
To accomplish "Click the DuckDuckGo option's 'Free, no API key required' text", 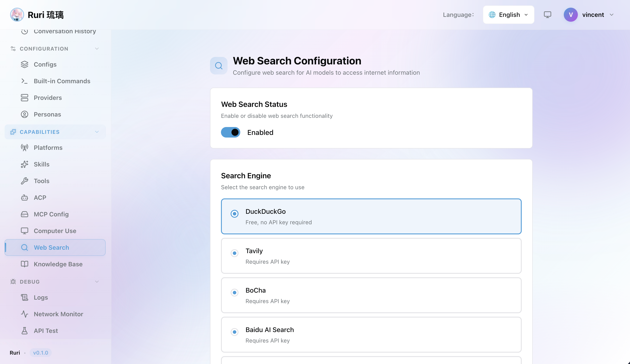I will coord(278,222).
